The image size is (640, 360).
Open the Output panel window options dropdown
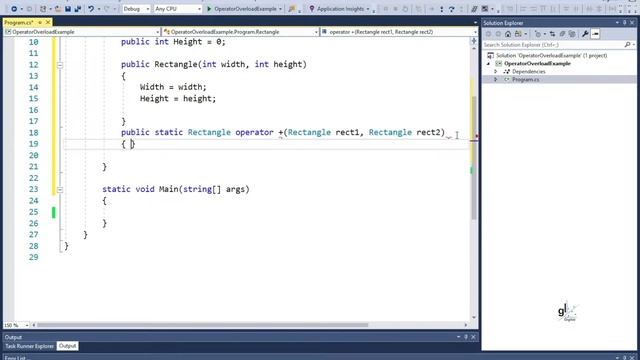458,337
